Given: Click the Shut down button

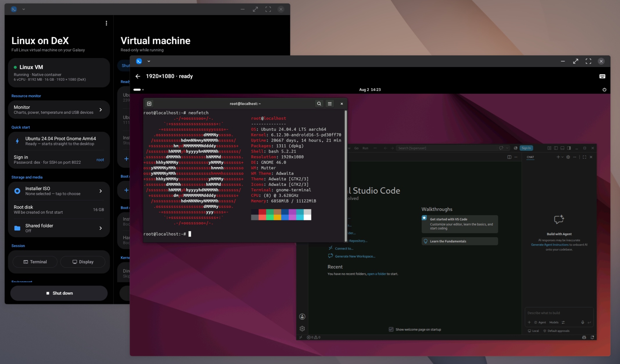Looking at the screenshot, I should click(x=59, y=293).
